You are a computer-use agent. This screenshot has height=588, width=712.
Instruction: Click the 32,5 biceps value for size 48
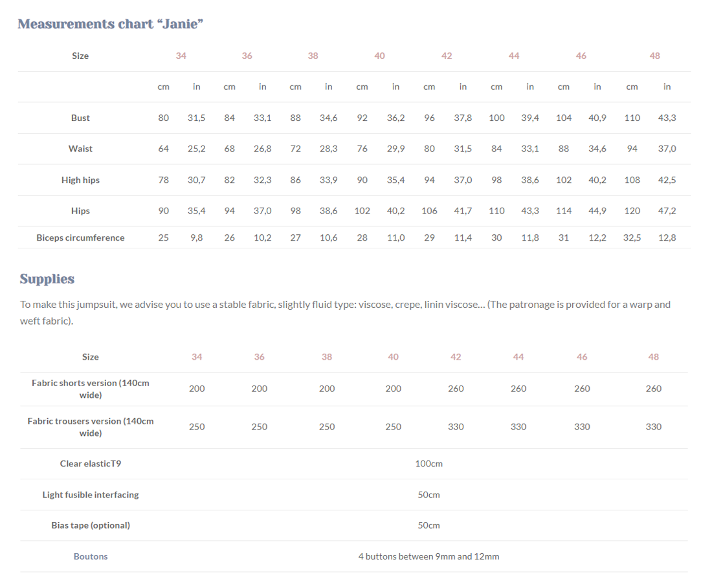[632, 237]
